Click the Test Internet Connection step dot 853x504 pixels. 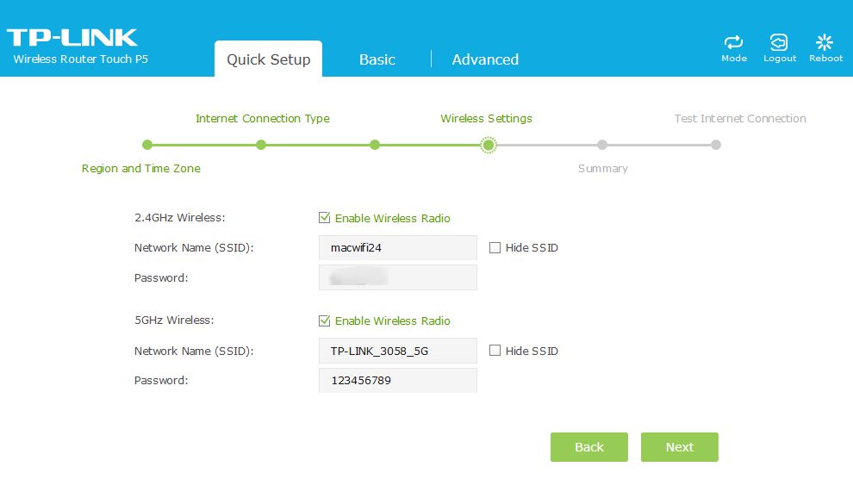point(716,145)
